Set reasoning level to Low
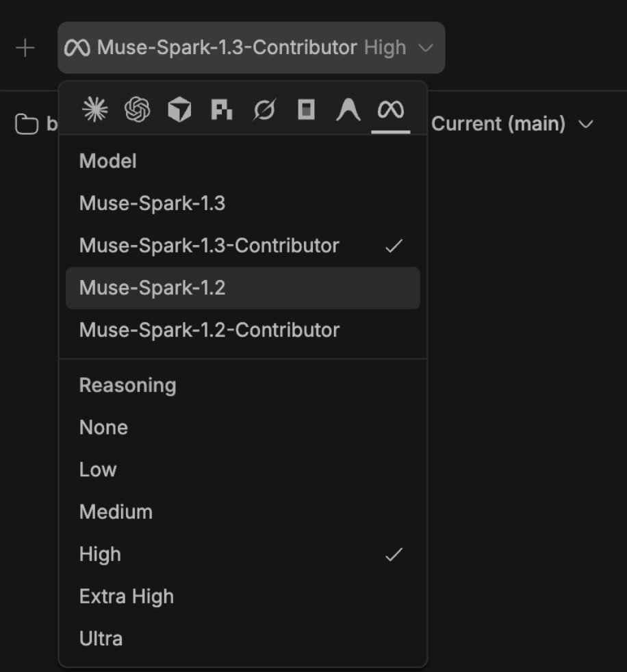This screenshot has height=672, width=627. point(242,469)
